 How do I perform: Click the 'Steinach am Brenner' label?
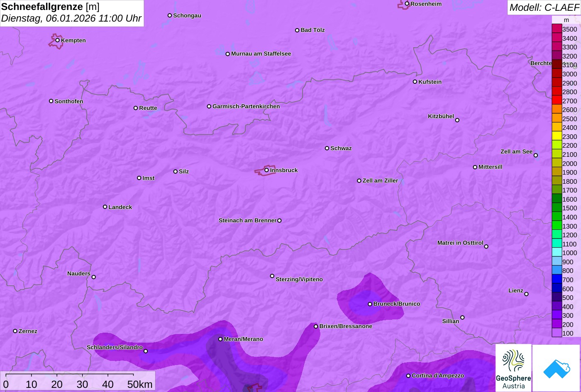(x=247, y=221)
